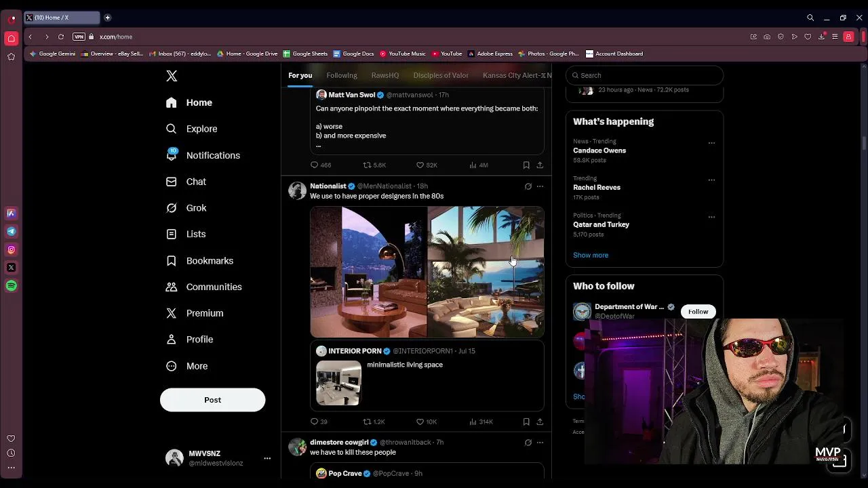Reply to Nationalist's post
The image size is (868, 488).
point(319,422)
